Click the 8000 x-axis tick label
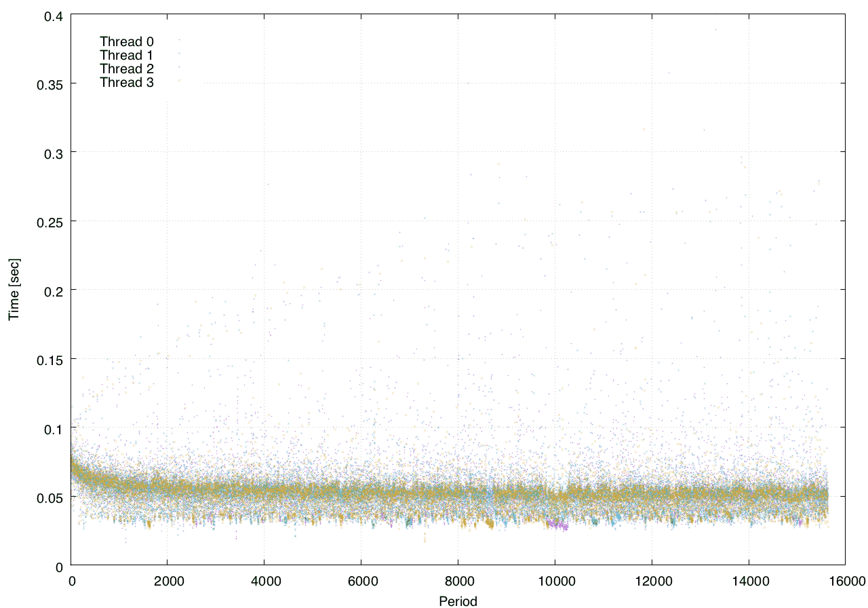 (x=458, y=582)
